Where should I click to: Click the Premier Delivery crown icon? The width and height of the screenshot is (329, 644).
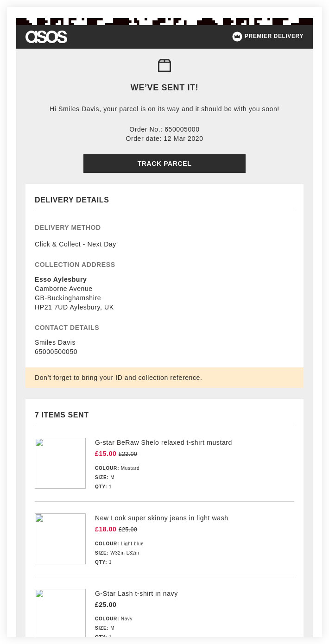tap(237, 36)
